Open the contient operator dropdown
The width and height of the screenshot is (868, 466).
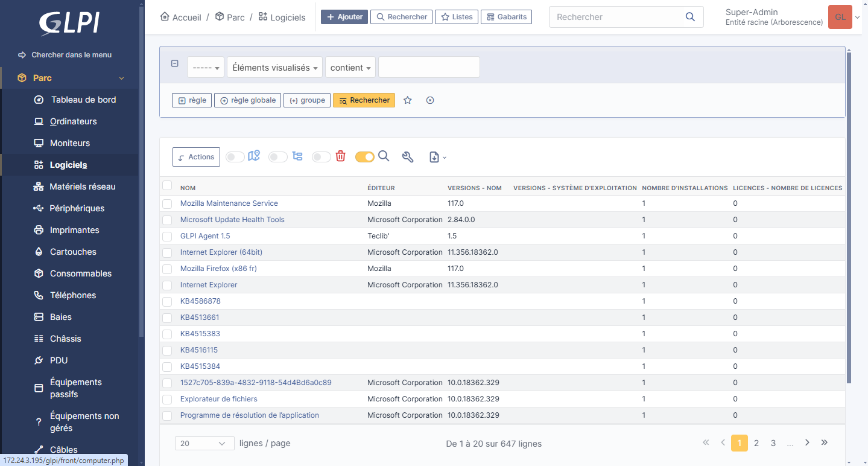tap(350, 68)
